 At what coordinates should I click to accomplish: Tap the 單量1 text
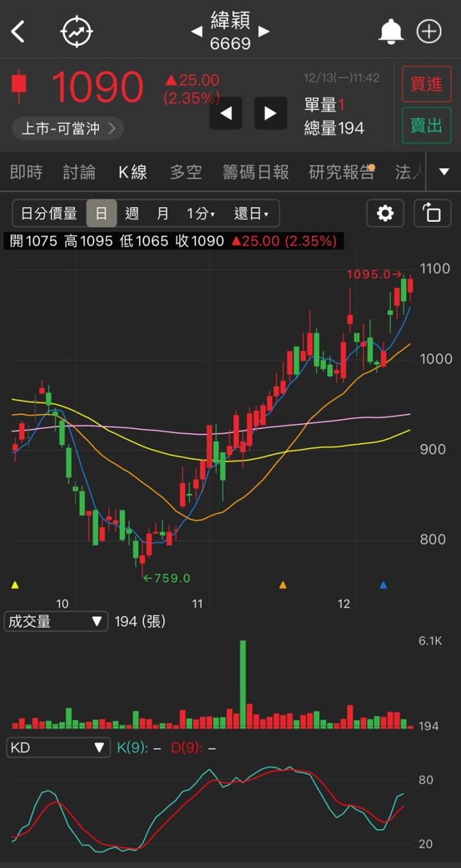pos(325,105)
